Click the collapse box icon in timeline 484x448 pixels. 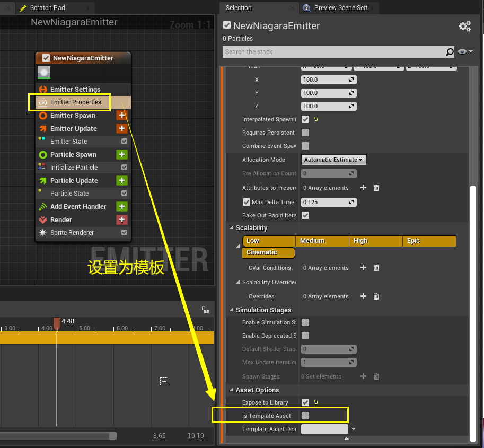[x=164, y=382]
